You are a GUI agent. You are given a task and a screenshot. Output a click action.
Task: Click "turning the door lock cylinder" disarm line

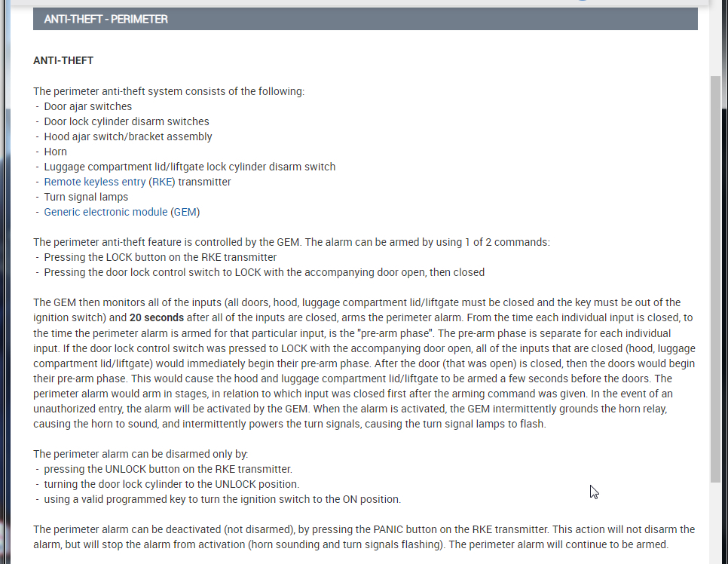(x=171, y=484)
